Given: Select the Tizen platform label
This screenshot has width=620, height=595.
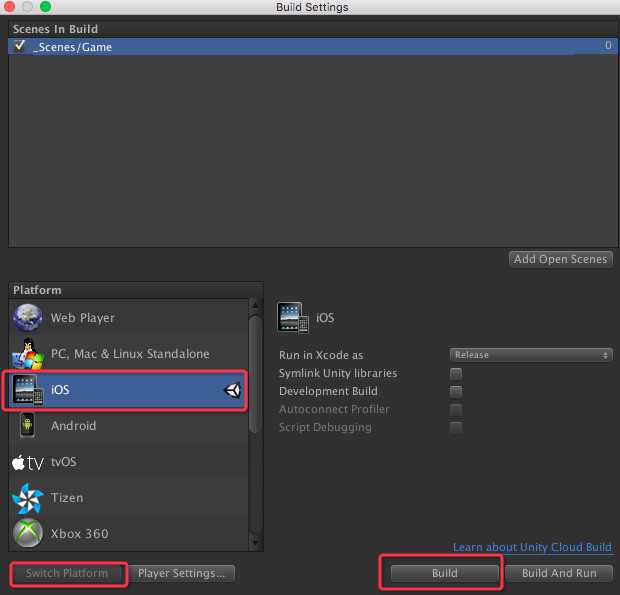Looking at the screenshot, I should click(x=67, y=498).
